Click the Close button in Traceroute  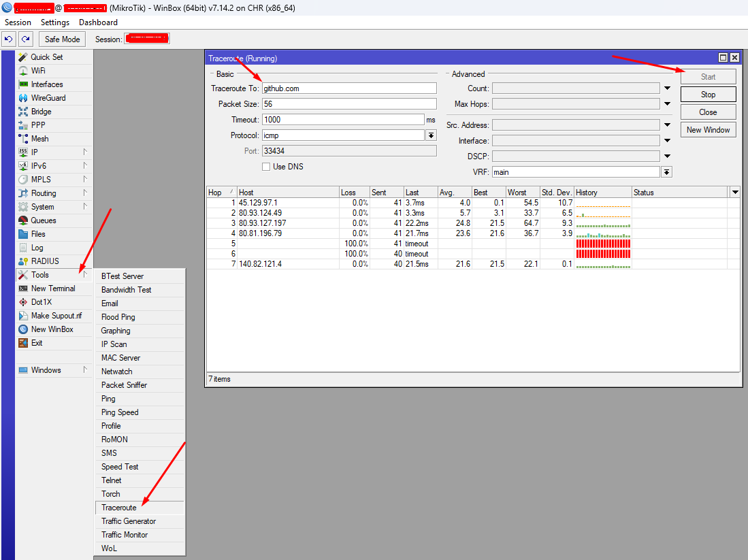(708, 112)
